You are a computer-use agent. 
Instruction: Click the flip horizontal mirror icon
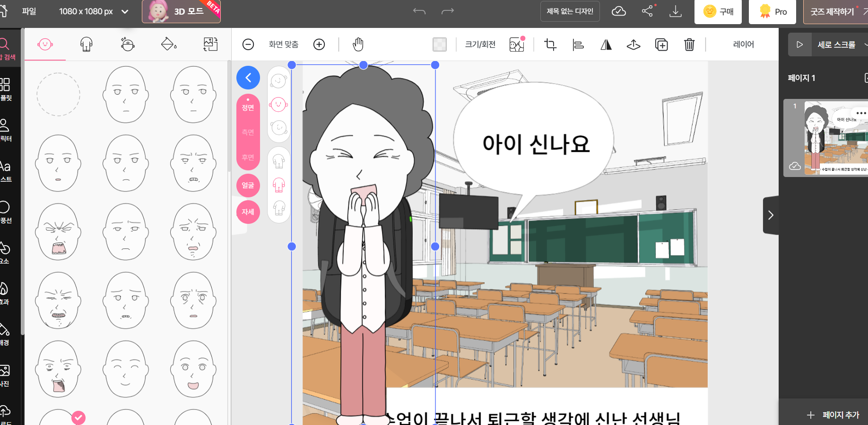[x=606, y=44]
